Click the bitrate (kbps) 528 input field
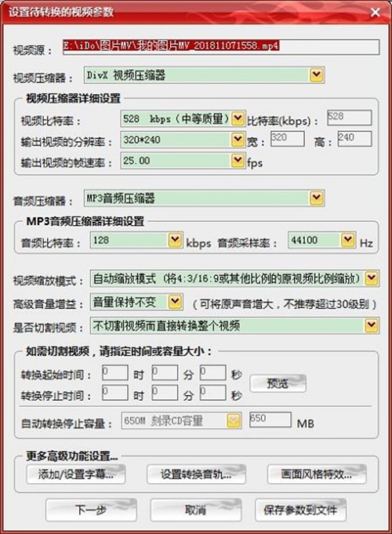Viewport: 392px width, 534px height. (x=349, y=118)
